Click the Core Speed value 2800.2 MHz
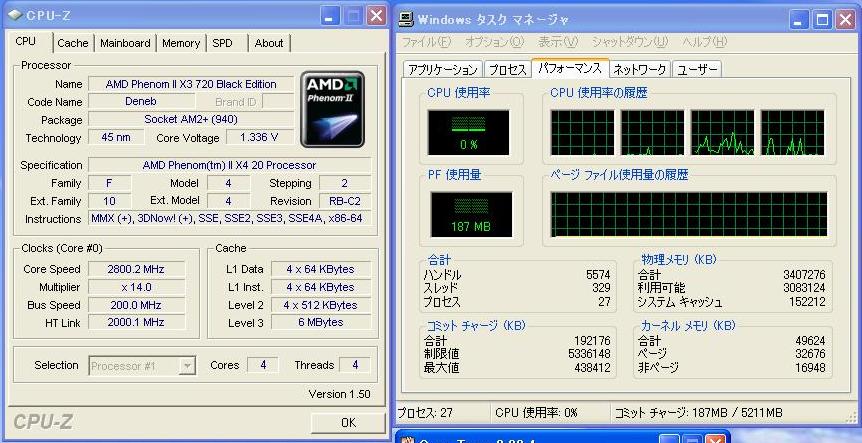This screenshot has width=862, height=443. click(136, 269)
